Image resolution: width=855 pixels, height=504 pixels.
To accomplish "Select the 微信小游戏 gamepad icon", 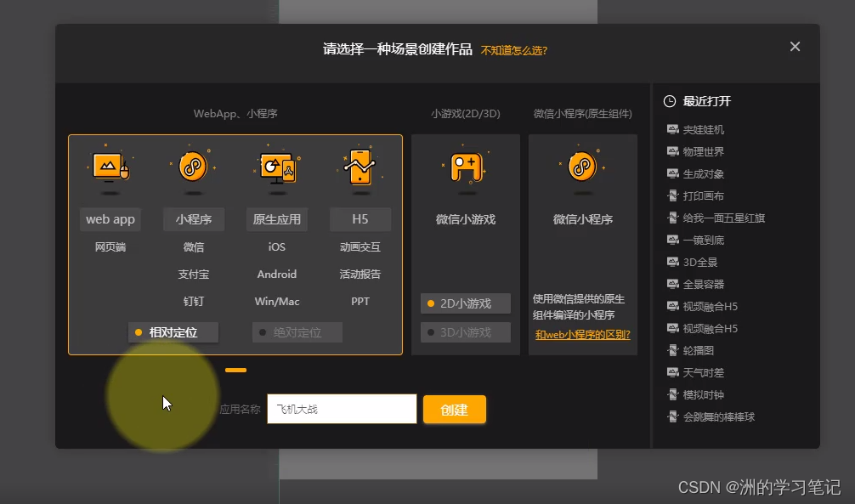I will click(x=465, y=167).
